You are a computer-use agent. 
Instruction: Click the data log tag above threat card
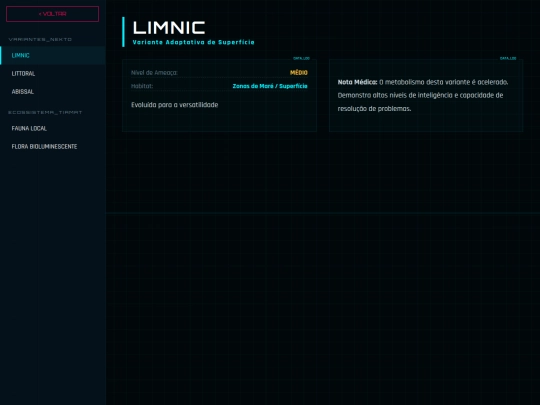(301, 58)
